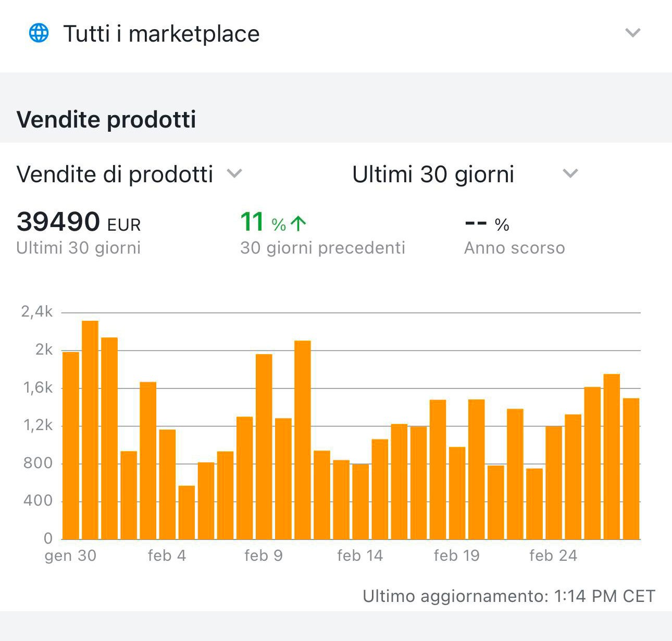This screenshot has height=641, width=672.
Task: Open the Vendite di prodotti metric dropdown
Action: (x=234, y=174)
